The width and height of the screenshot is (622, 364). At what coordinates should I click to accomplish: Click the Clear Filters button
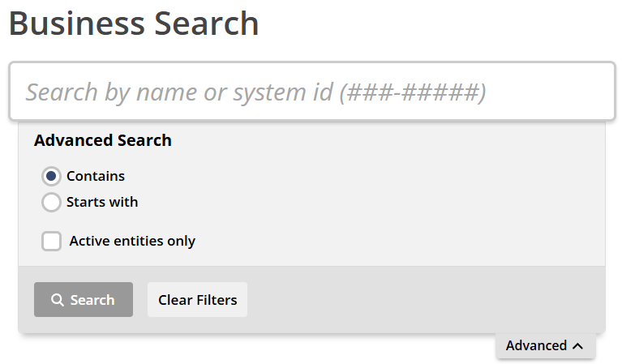[198, 299]
